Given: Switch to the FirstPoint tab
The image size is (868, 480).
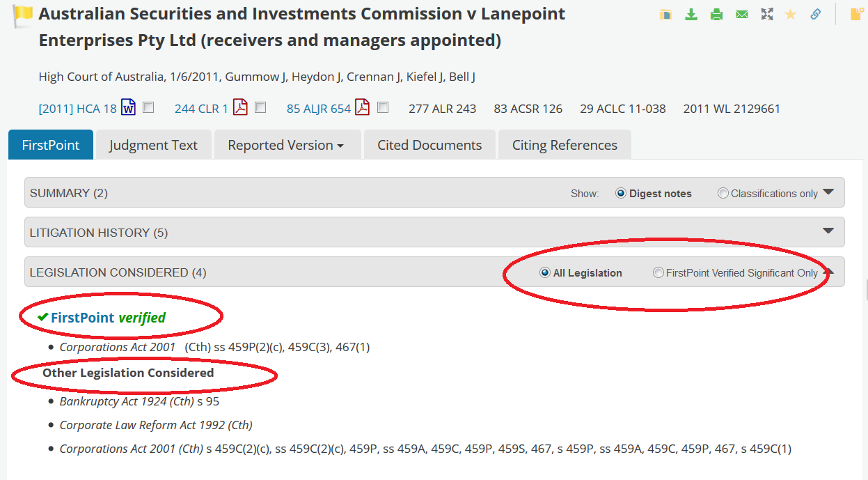Looking at the screenshot, I should [x=51, y=145].
